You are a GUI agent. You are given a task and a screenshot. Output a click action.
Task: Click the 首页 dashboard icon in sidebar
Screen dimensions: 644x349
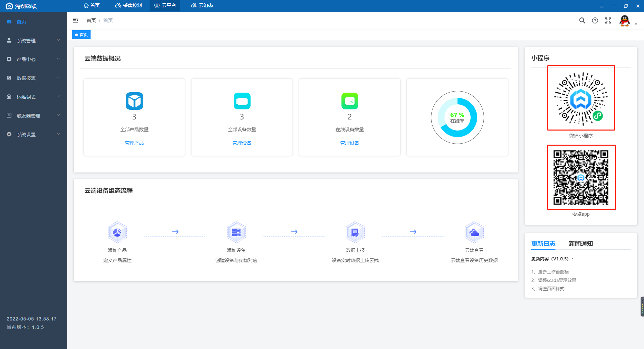point(9,21)
